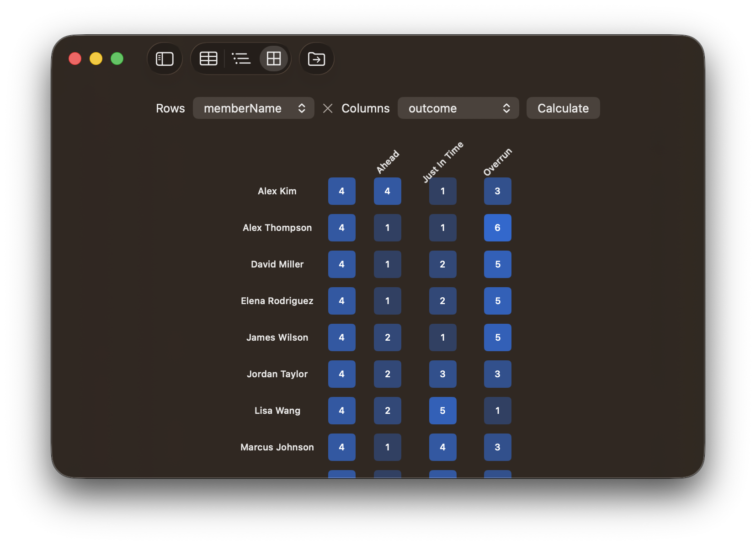Click the green full-screen window button
The image size is (756, 546).
coord(117,59)
